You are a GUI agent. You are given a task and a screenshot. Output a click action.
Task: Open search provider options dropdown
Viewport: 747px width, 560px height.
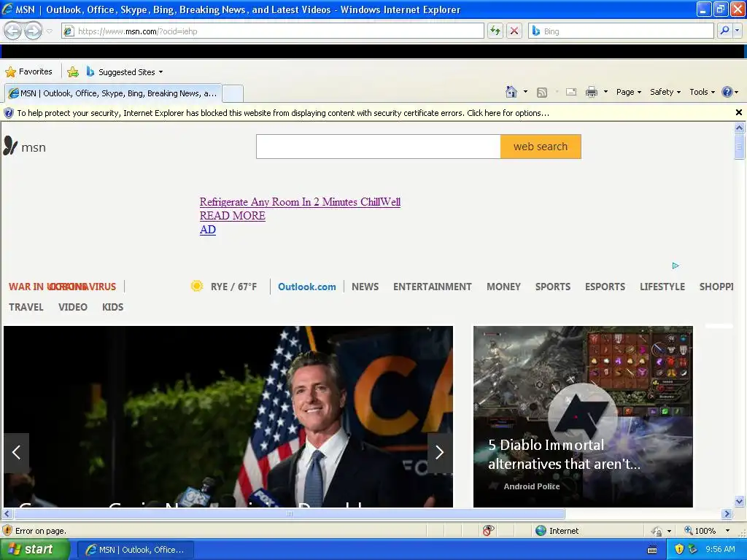tap(738, 31)
